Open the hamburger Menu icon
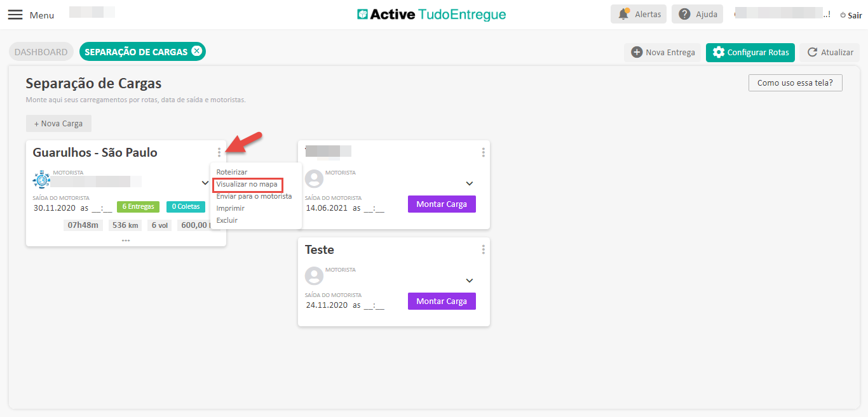This screenshot has width=868, height=417. click(15, 15)
